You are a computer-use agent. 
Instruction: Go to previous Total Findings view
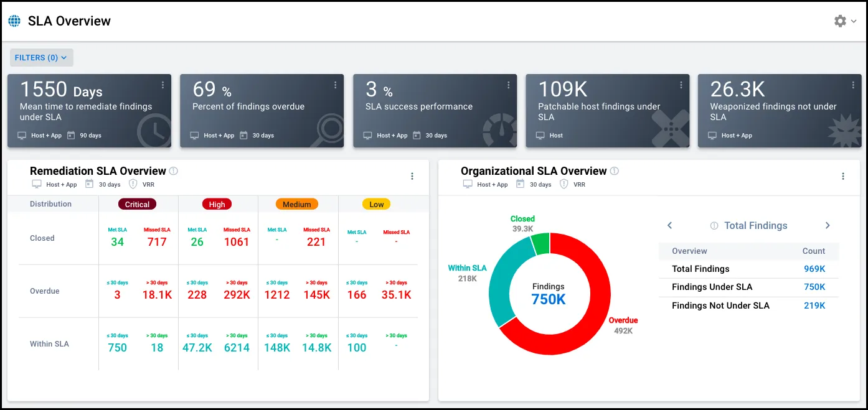[670, 226]
